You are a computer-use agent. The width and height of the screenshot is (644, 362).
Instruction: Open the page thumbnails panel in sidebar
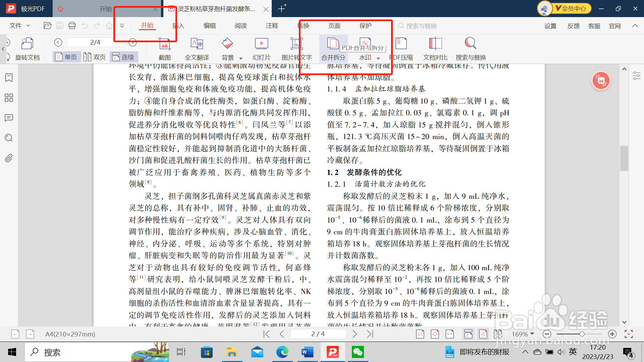9,98
